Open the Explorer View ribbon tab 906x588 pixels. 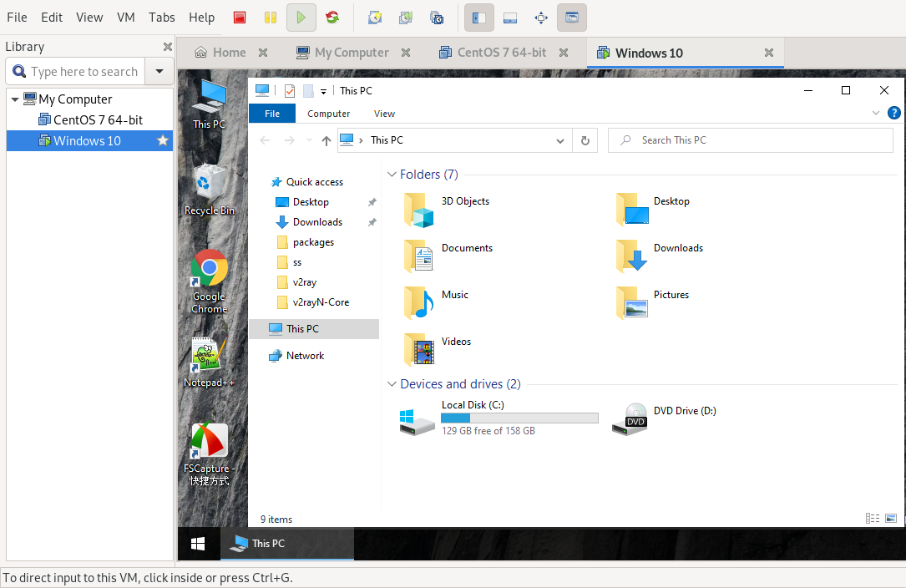[x=384, y=114]
